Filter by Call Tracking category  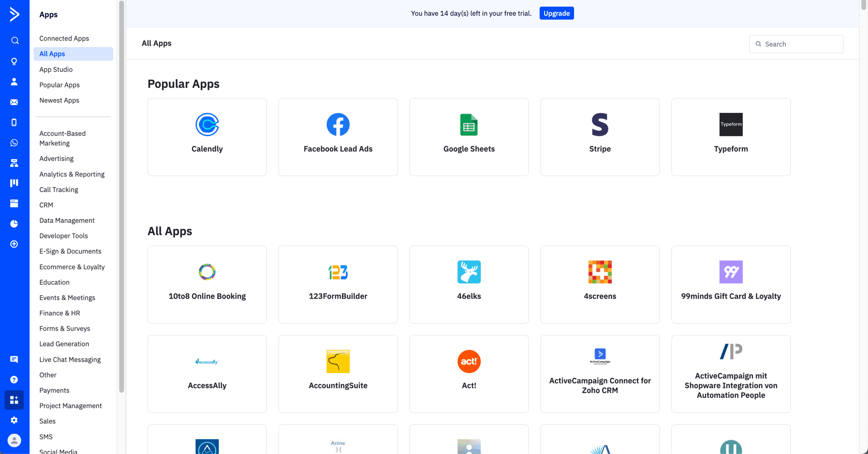59,190
